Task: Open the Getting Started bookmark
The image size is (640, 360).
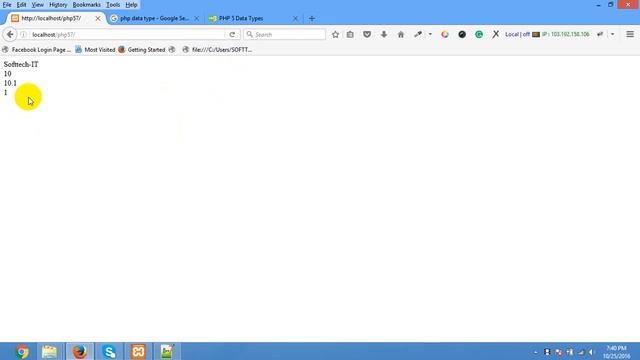Action: [x=142, y=50]
